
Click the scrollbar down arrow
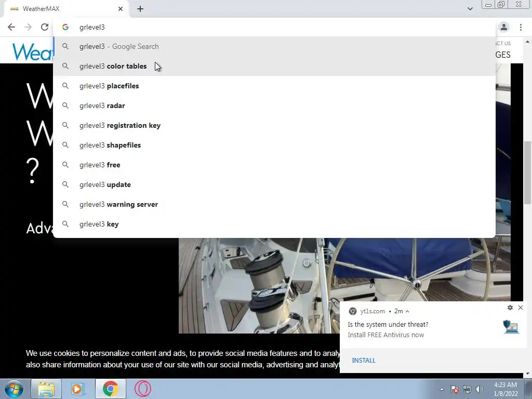click(527, 374)
